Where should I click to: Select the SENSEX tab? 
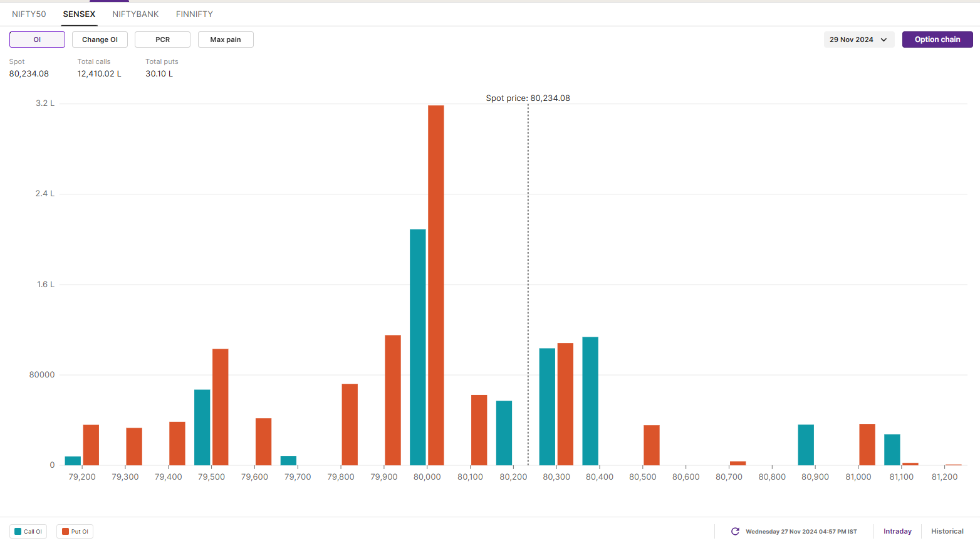pyautogui.click(x=79, y=14)
